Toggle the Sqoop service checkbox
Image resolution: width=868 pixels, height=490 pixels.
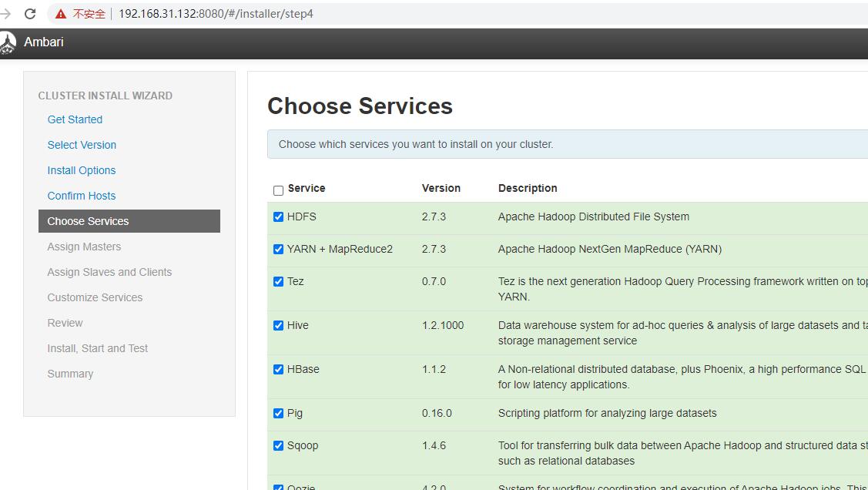279,446
